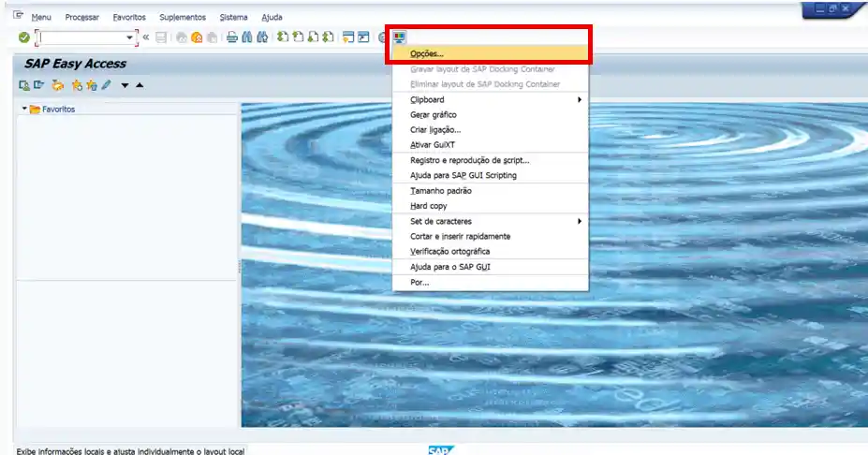This screenshot has height=455, width=868.
Task: Click the User Menu icon
Action: pyautogui.click(x=23, y=85)
